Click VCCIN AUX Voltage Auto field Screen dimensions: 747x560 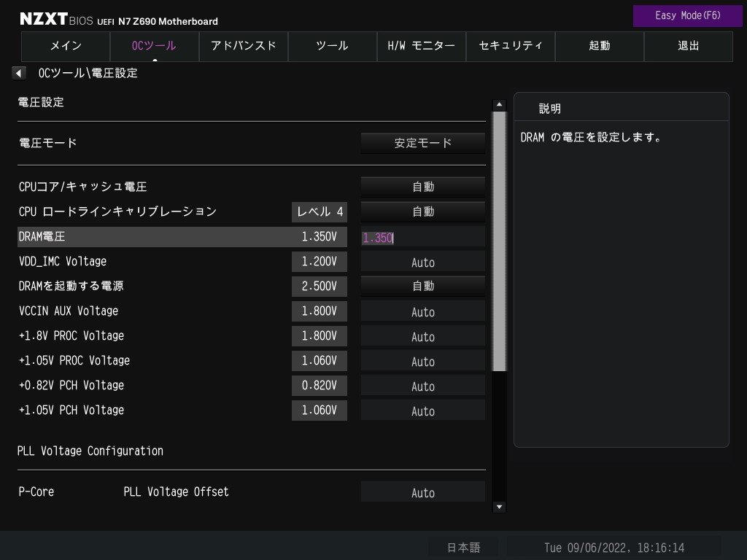pyautogui.click(x=423, y=311)
